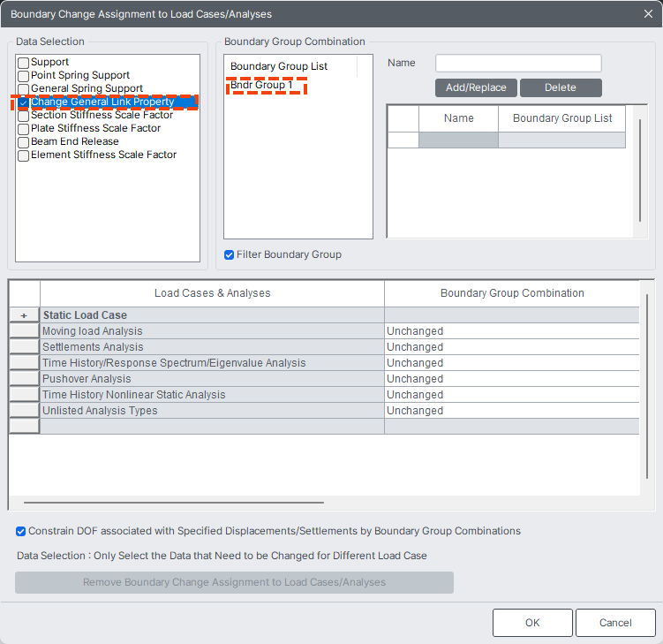
Task: Select the Settlements Analysis row header
Action: point(24,347)
